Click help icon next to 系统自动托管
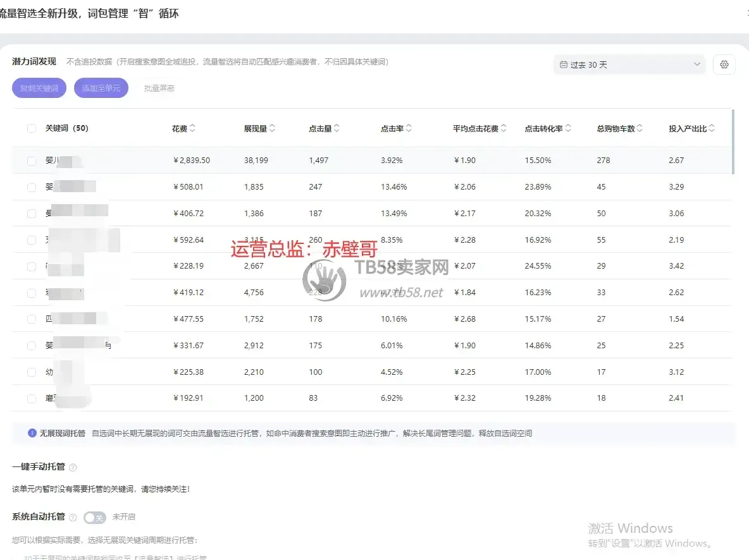This screenshot has height=560, width=749. [73, 517]
